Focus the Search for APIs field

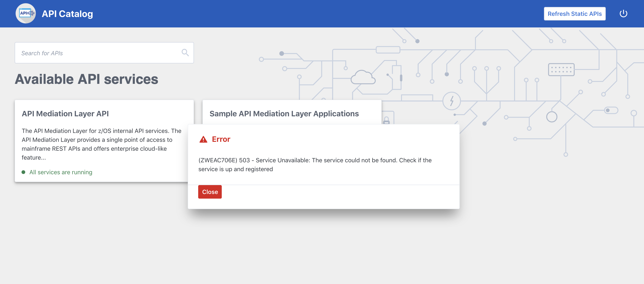click(x=98, y=53)
